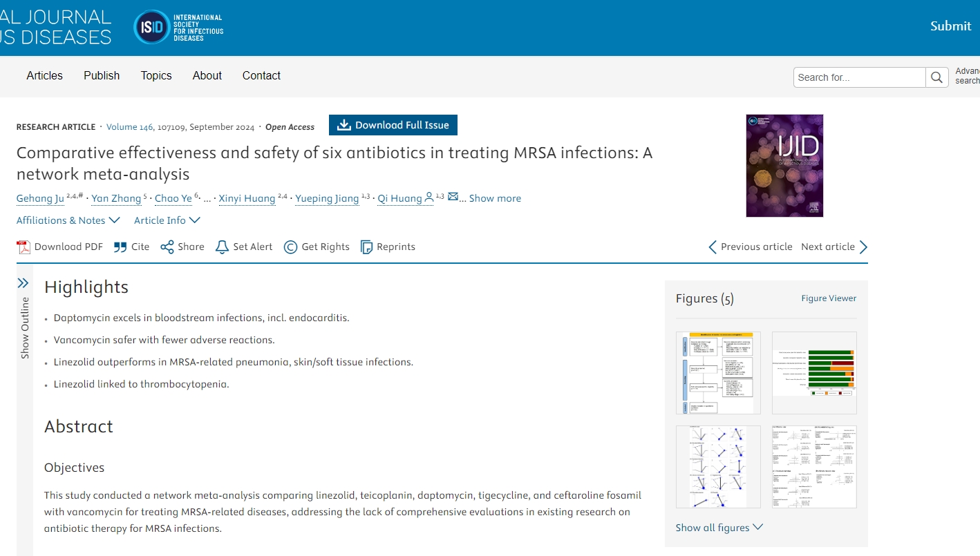This screenshot has width=980, height=556.
Task: Click the Highlights heading
Action: pos(86,287)
